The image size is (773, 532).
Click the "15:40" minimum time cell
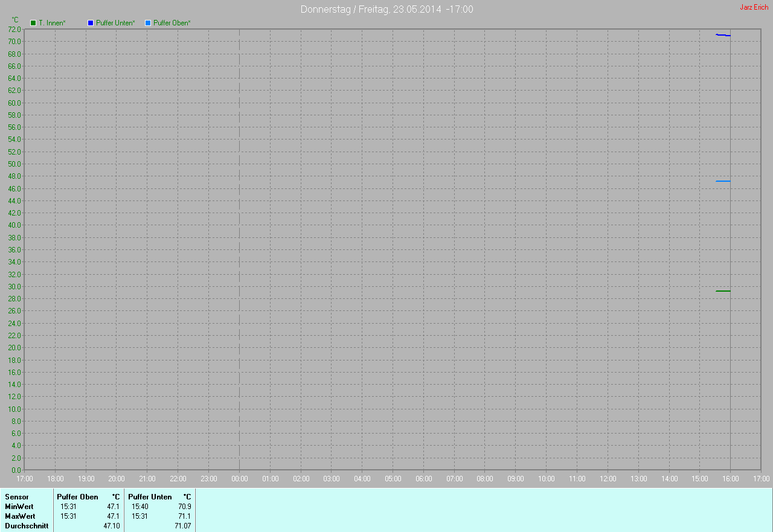pos(140,507)
